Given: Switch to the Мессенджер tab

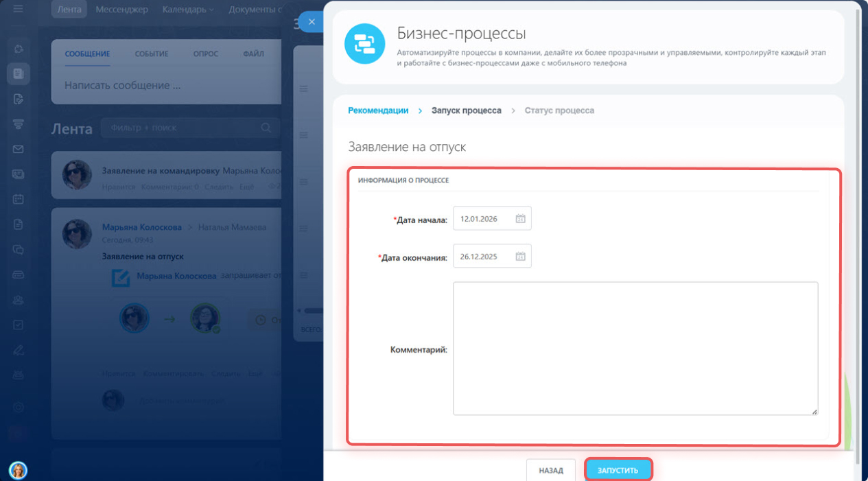Looking at the screenshot, I should [121, 10].
